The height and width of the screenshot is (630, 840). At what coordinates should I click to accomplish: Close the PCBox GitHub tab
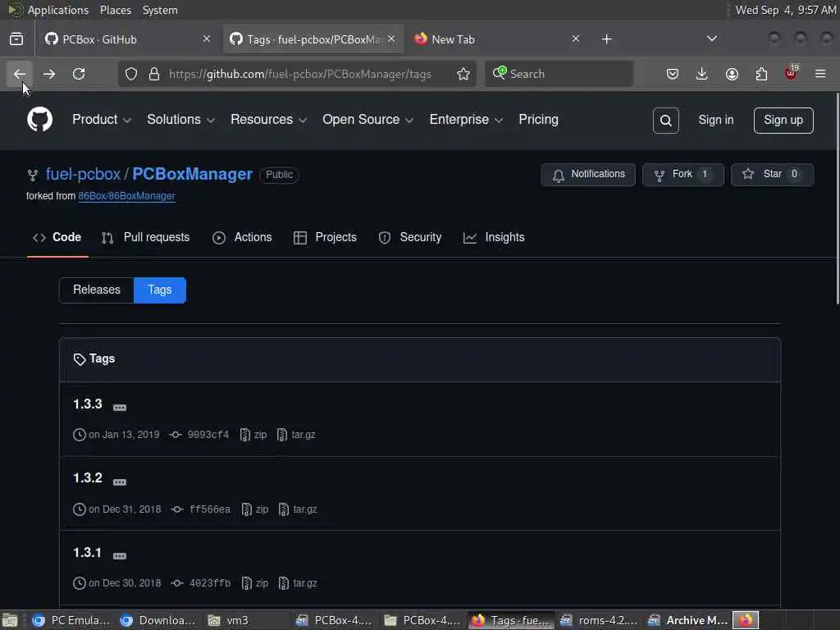click(206, 39)
